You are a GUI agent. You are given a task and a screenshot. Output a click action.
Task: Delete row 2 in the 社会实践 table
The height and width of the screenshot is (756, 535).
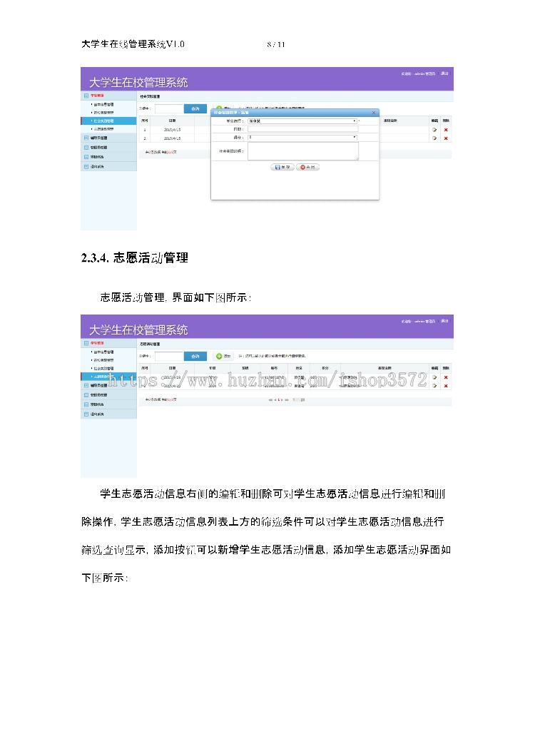click(446, 138)
